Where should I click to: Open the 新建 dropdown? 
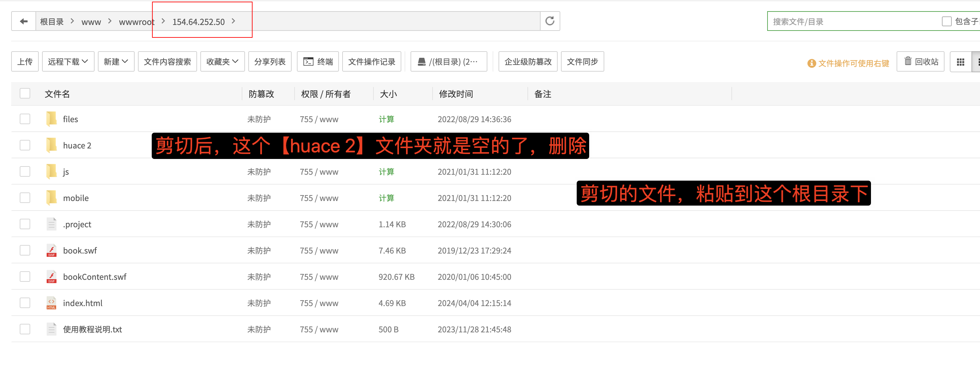[116, 61]
